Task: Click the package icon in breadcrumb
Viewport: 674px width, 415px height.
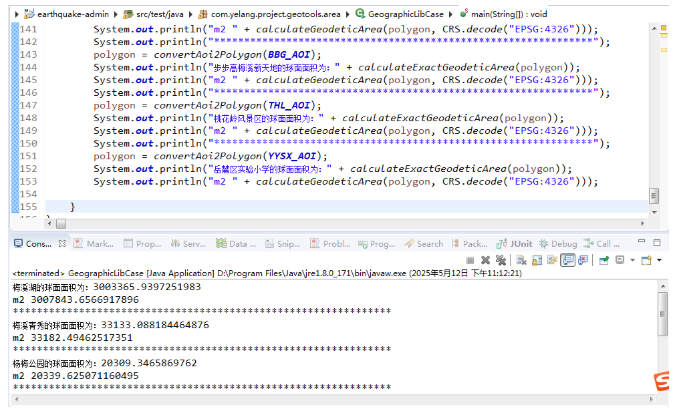Action: [203, 14]
